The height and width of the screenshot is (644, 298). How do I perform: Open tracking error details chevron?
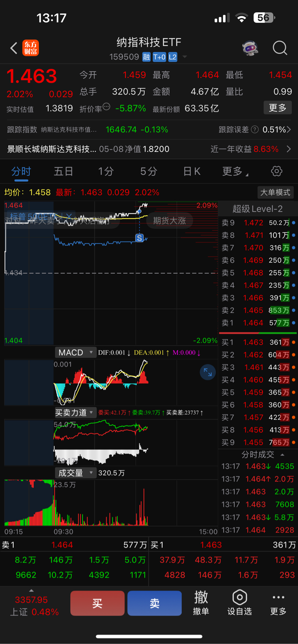point(289,129)
